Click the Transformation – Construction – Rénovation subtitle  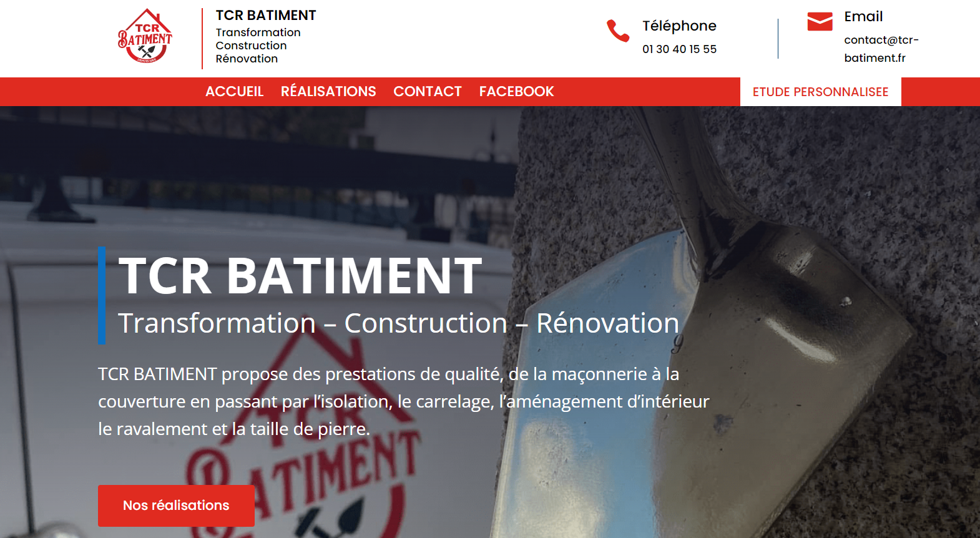click(398, 323)
